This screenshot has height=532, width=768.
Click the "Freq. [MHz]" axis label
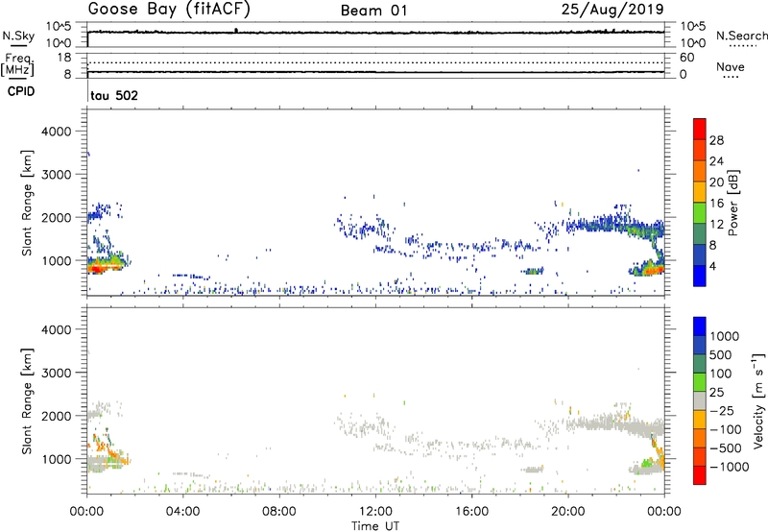pos(17,64)
